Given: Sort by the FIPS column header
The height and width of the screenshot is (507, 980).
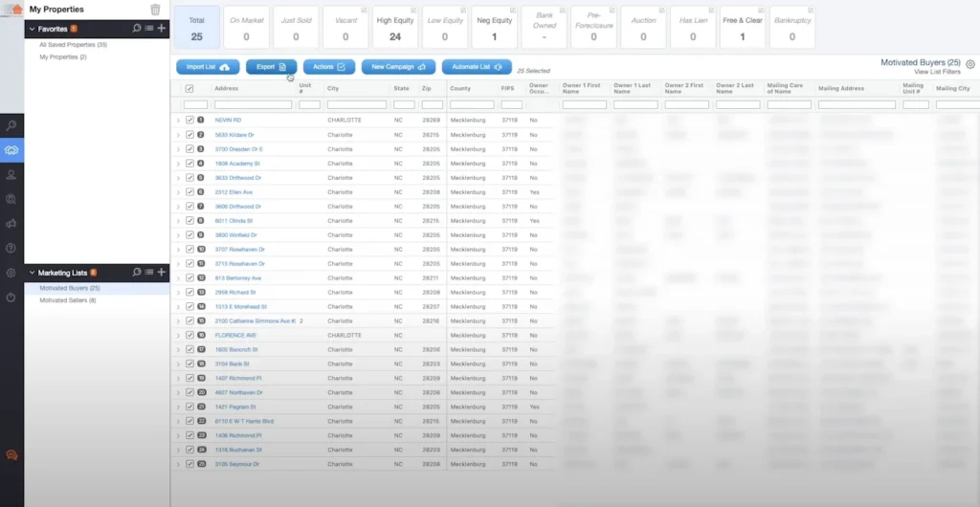Looking at the screenshot, I should pos(507,89).
